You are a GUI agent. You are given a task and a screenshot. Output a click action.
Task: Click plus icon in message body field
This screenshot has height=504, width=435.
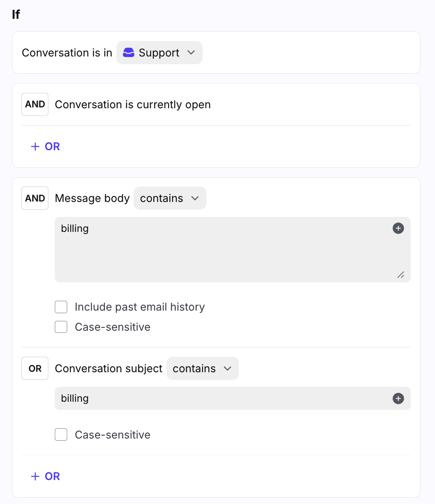(x=398, y=228)
